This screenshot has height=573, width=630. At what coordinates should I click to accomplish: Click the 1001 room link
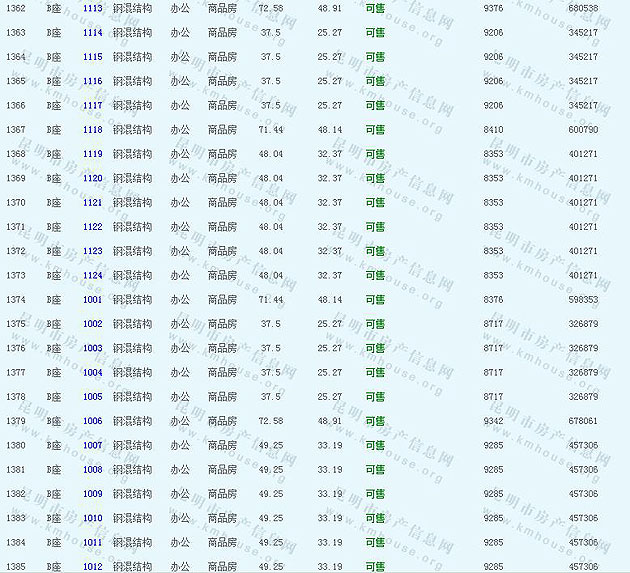(x=92, y=300)
